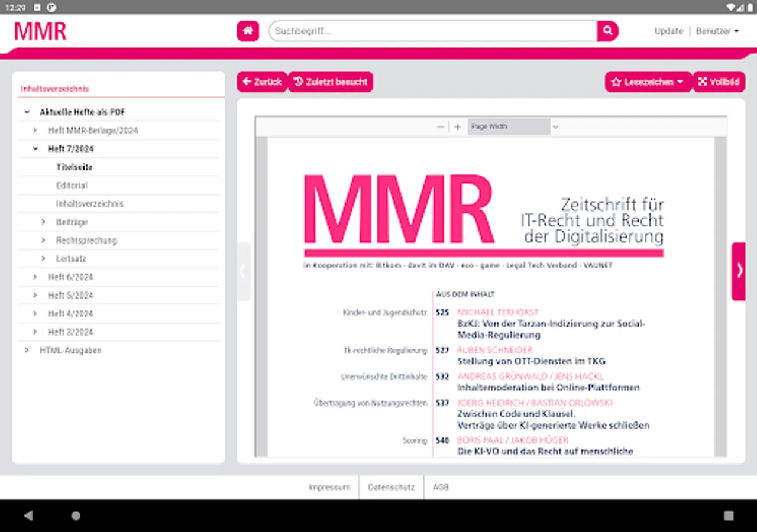Open recently visited pages via Zuletzt besucht
Image resolution: width=757 pixels, height=532 pixels.
click(330, 82)
